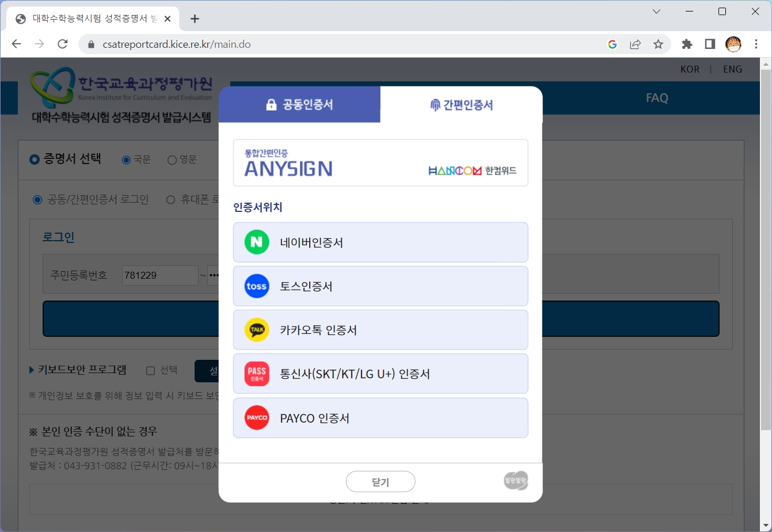This screenshot has height=532, width=772.
Task: Click the KICE logo on page
Action: 122,95
